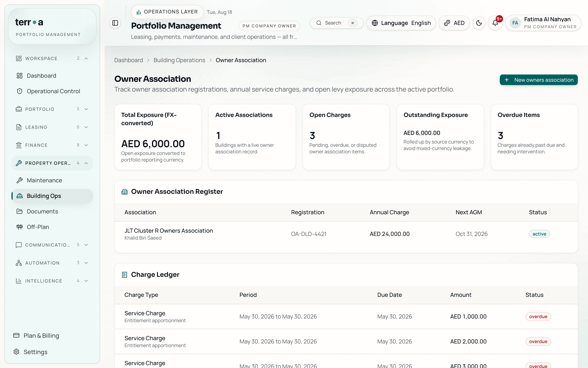Viewport: 588px width, 368px height.
Task: Select Building Ops in sidebar
Action: 52,196
